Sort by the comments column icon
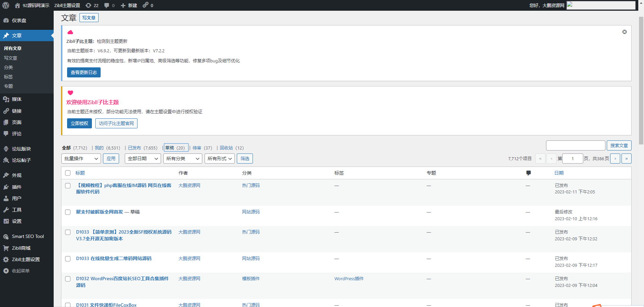The image size is (644, 307). 529,173
